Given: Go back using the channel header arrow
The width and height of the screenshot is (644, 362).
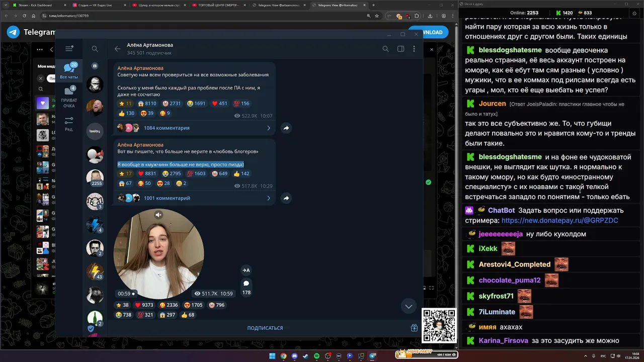Looking at the screenshot, I should (117, 49).
